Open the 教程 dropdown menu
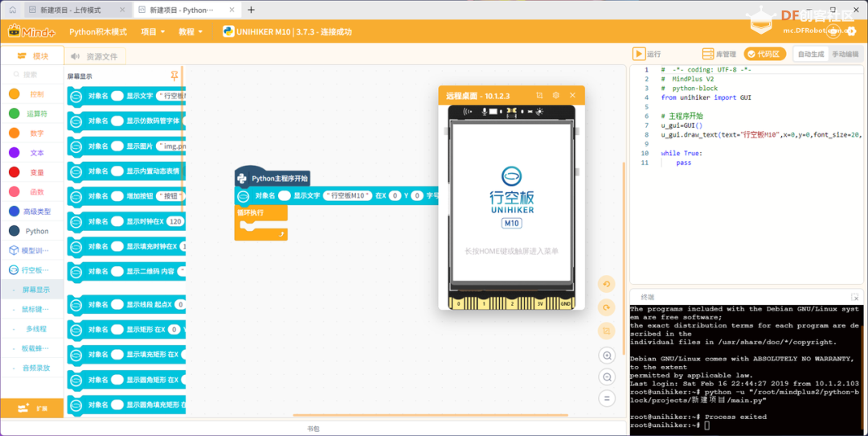The image size is (868, 436). coord(190,31)
